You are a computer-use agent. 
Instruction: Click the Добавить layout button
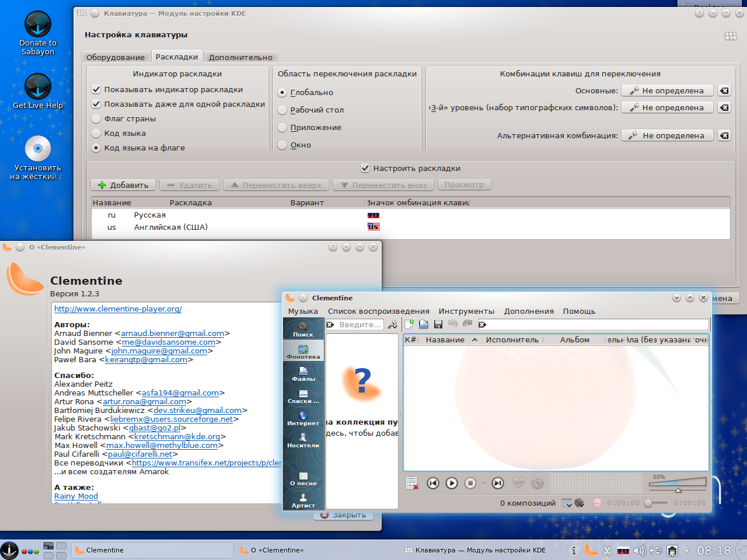(x=123, y=185)
